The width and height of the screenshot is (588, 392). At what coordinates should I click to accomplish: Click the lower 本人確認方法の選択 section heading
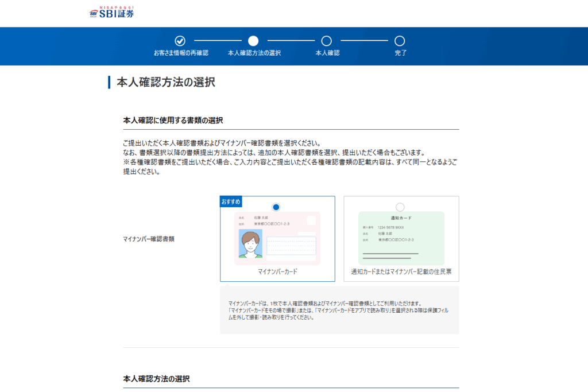(x=156, y=379)
